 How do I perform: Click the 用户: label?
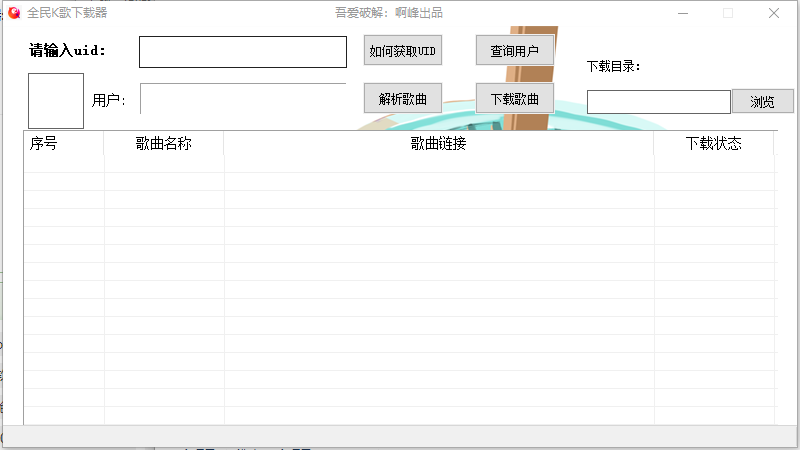109,101
